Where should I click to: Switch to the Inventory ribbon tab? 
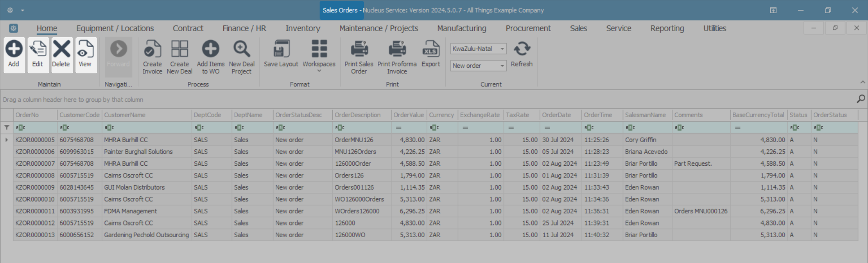tap(302, 29)
